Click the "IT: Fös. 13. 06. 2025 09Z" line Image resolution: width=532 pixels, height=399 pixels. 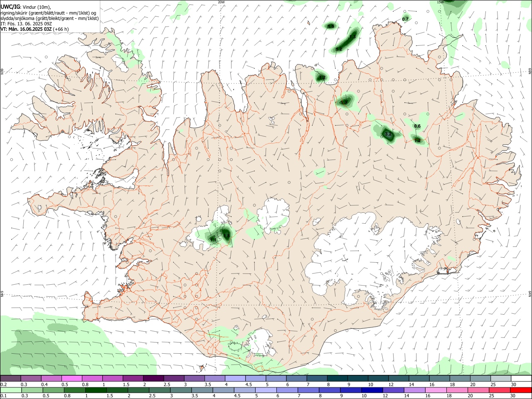[x=26, y=24]
